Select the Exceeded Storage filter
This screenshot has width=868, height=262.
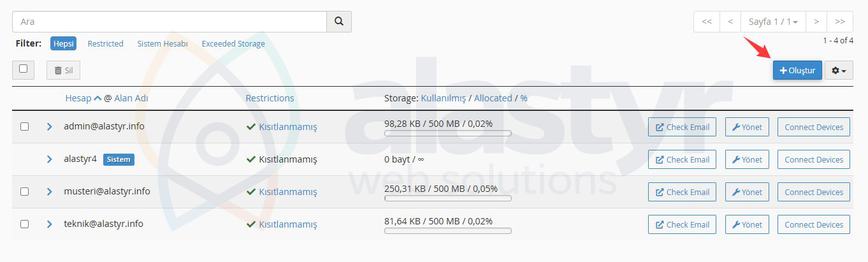coord(233,44)
